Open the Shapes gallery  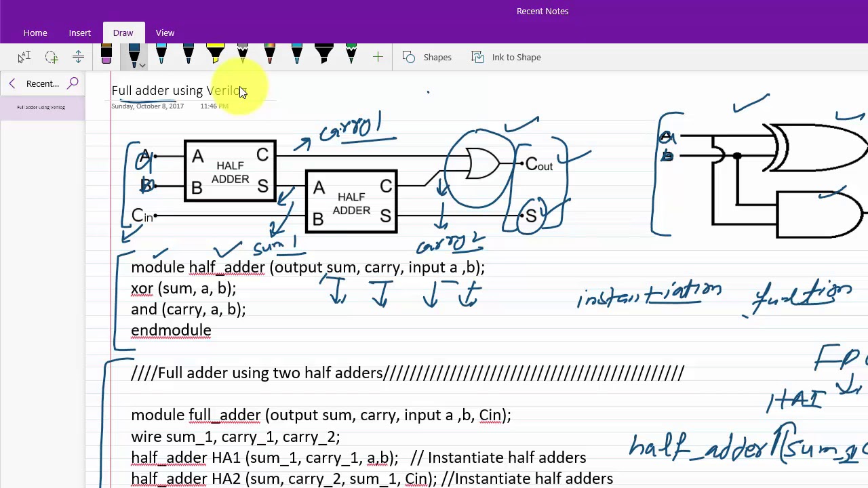tap(427, 57)
